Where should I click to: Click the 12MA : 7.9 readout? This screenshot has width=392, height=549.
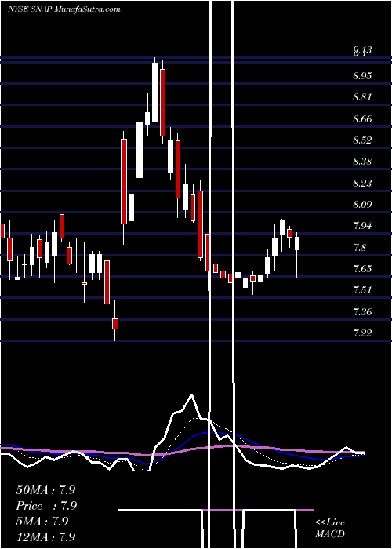pyautogui.click(x=45, y=536)
